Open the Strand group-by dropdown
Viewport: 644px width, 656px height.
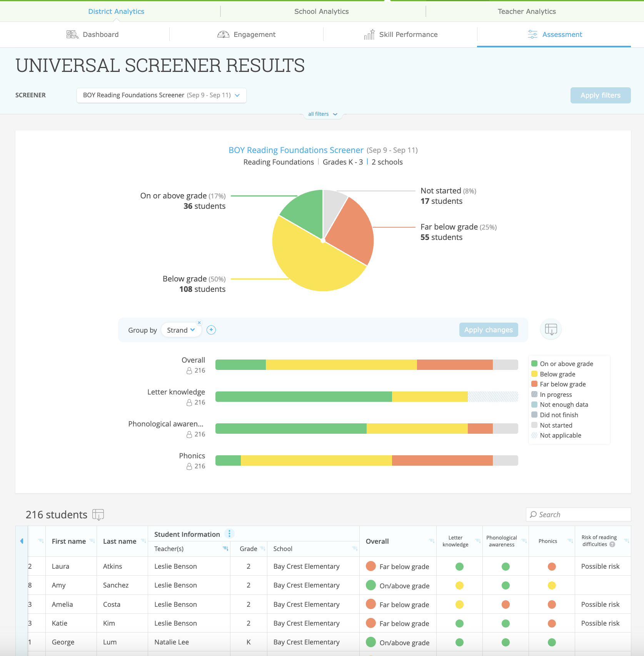181,330
